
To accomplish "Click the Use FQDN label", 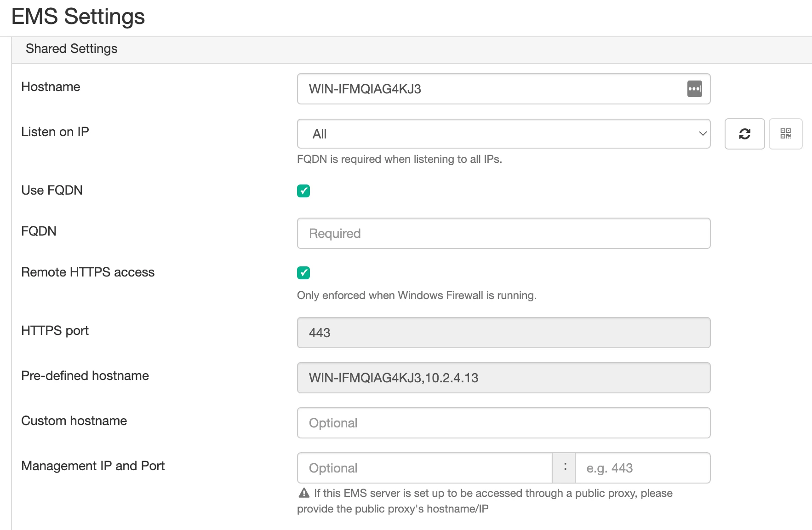I will point(52,190).
